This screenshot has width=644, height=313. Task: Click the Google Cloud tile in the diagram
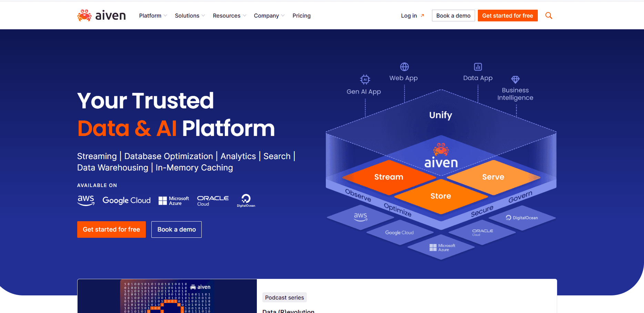click(x=400, y=233)
